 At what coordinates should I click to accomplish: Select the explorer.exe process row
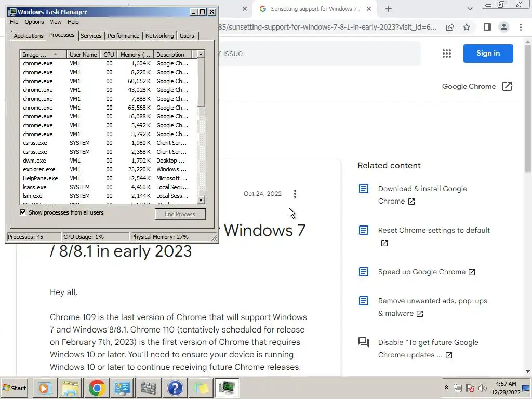point(109,169)
